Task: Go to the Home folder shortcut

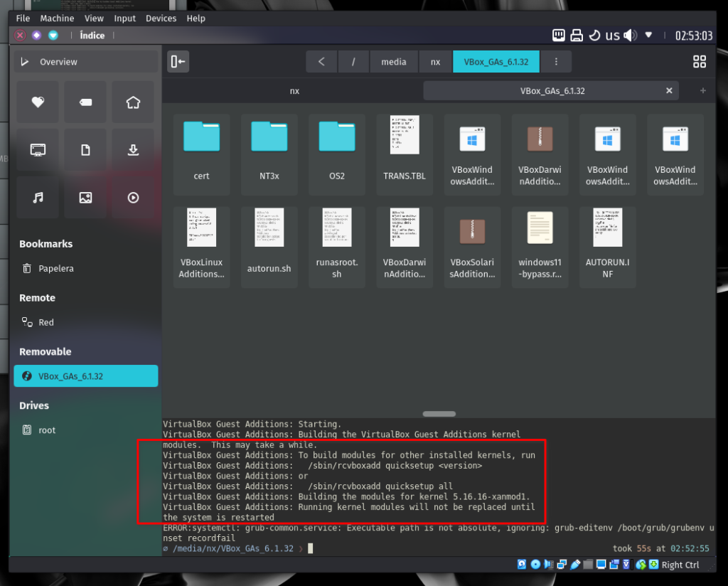Action: pos(133,102)
